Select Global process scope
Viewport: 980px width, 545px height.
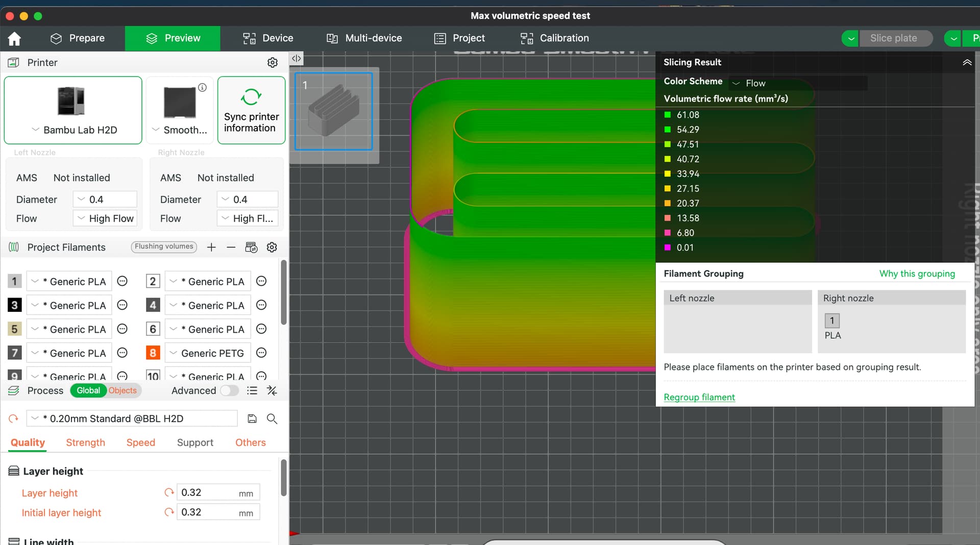pyautogui.click(x=88, y=391)
